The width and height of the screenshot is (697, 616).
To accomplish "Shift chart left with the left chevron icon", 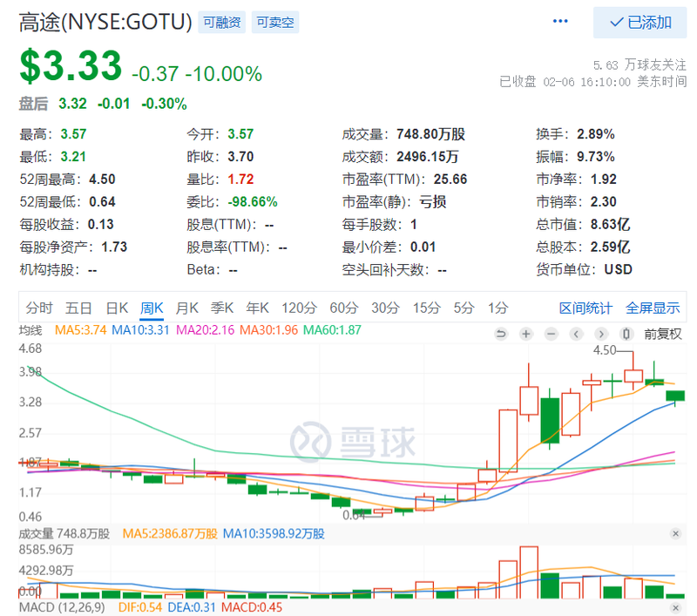I will tap(576, 334).
